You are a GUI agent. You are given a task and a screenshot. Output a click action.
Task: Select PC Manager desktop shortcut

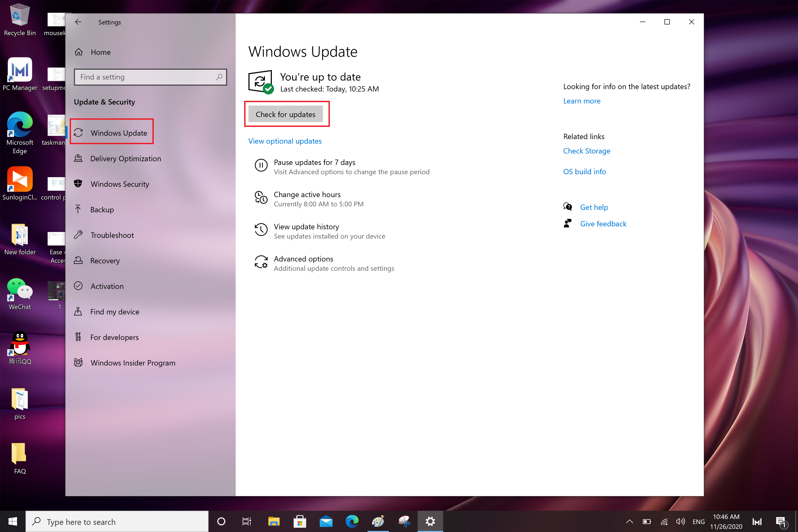click(x=20, y=74)
